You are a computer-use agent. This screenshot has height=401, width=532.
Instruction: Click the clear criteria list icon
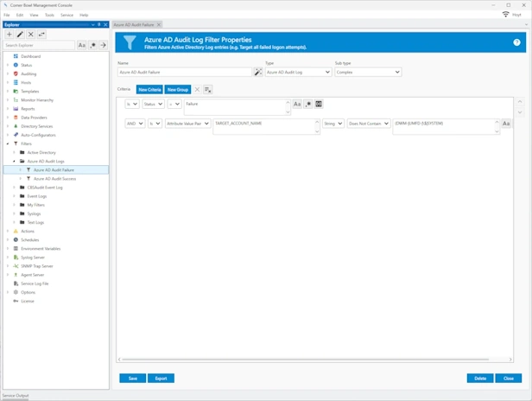pos(208,90)
